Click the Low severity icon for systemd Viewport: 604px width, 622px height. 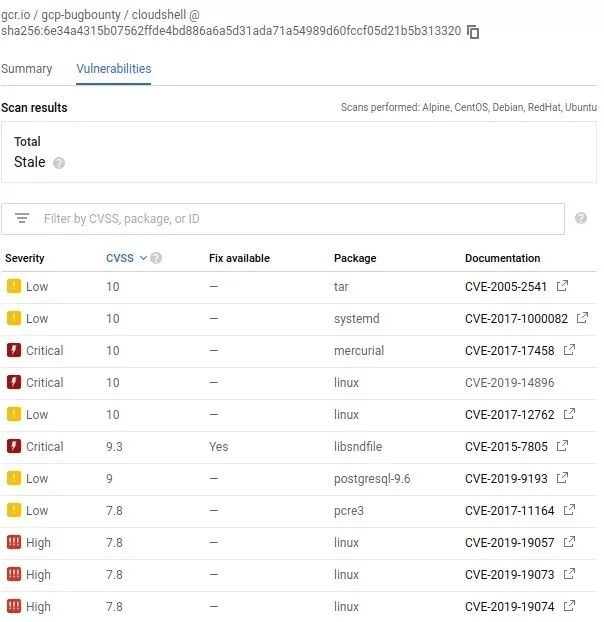[x=14, y=318]
